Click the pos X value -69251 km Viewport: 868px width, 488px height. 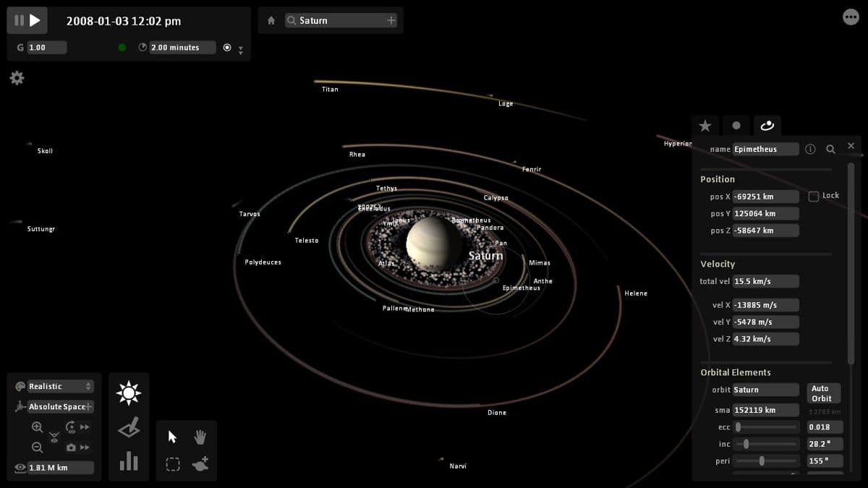(x=766, y=197)
